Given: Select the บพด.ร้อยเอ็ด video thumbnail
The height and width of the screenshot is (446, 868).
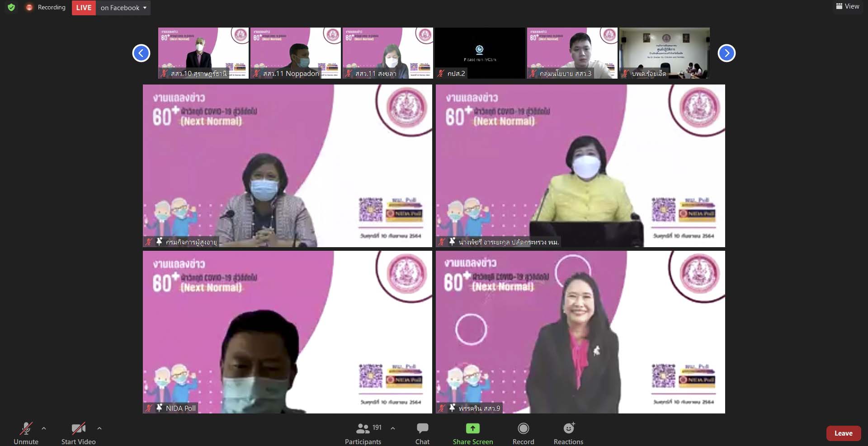Looking at the screenshot, I should pos(665,53).
